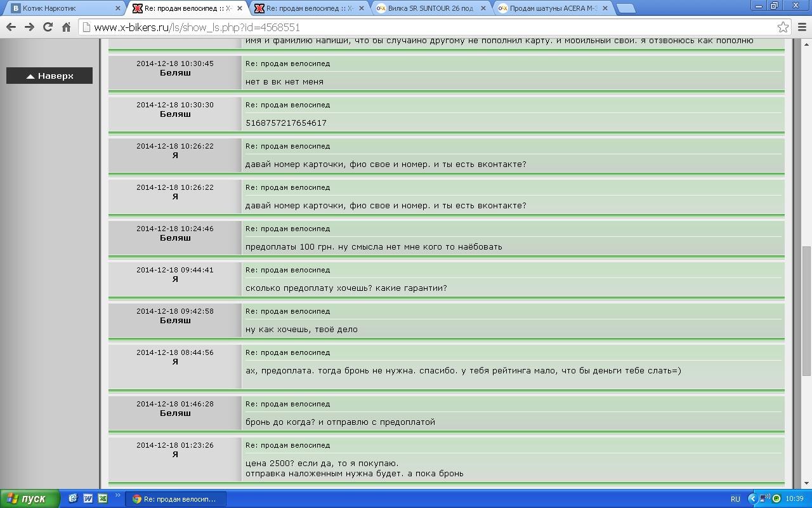Screen dimensions: 812x508
Task: Click the browser Forward arrow
Action: click(x=29, y=27)
